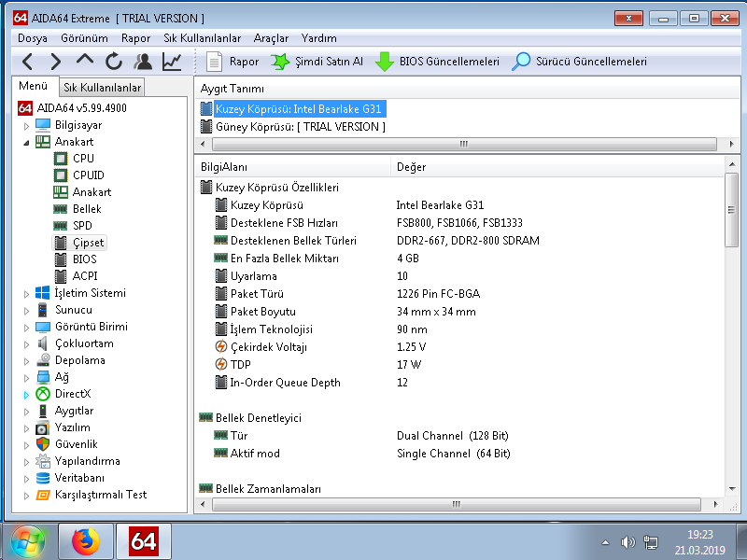
Task: Expand the Görüntü Birimi tree node
Action: tap(27, 328)
